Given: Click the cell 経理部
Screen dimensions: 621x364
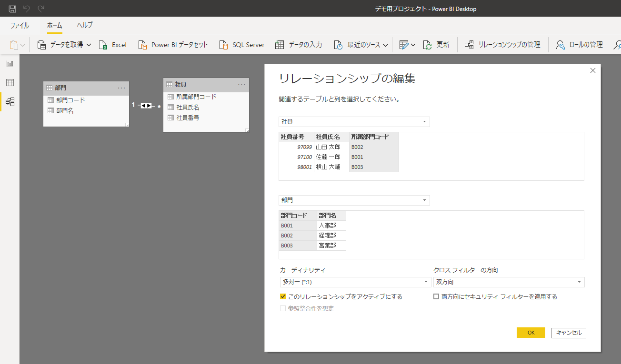Looking at the screenshot, I should (331, 236).
